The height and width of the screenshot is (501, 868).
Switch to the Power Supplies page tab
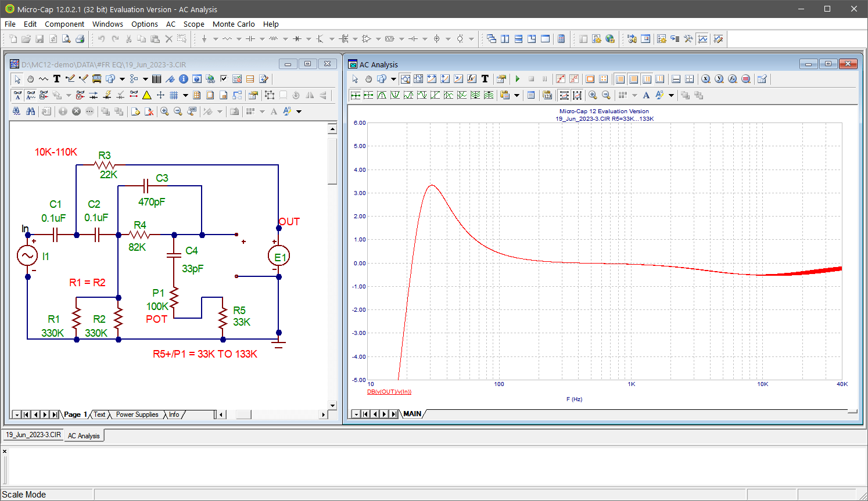pyautogui.click(x=137, y=415)
